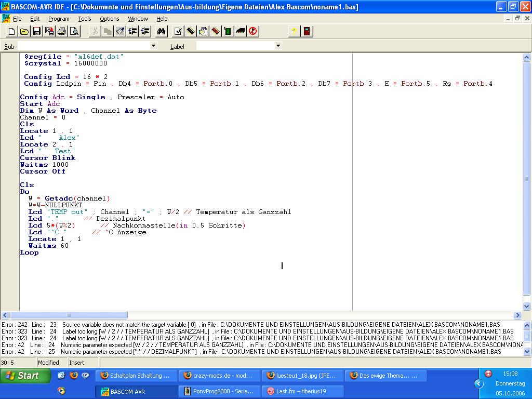Switch to PonyProg2000 taskbar button
Viewport: 532px width, 399px height.
pos(219,391)
